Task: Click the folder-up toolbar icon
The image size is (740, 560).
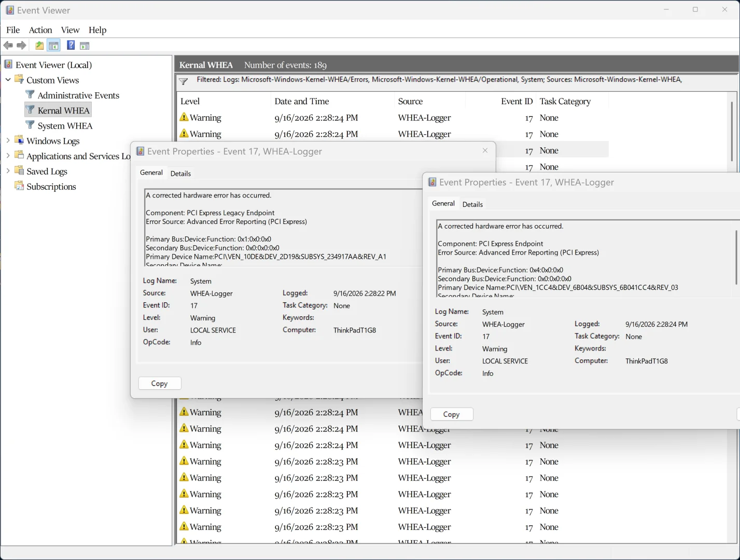Action: (x=39, y=46)
